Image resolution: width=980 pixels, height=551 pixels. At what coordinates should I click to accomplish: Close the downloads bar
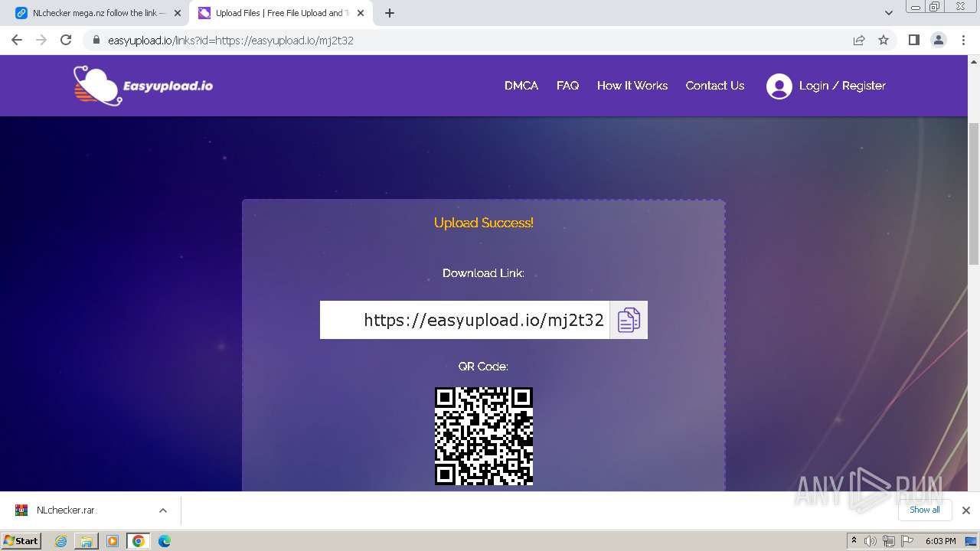click(x=965, y=510)
